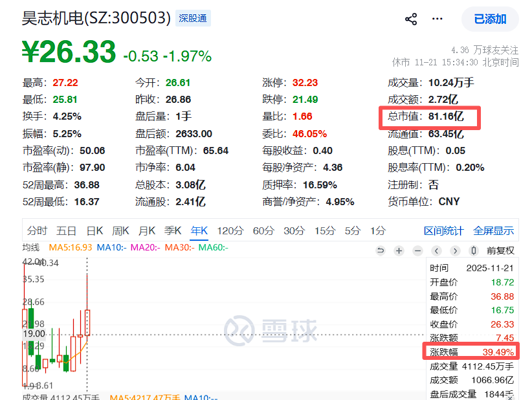Click the MA10 indicator label in price chart
This screenshot has height=400, width=532.
click(111, 248)
